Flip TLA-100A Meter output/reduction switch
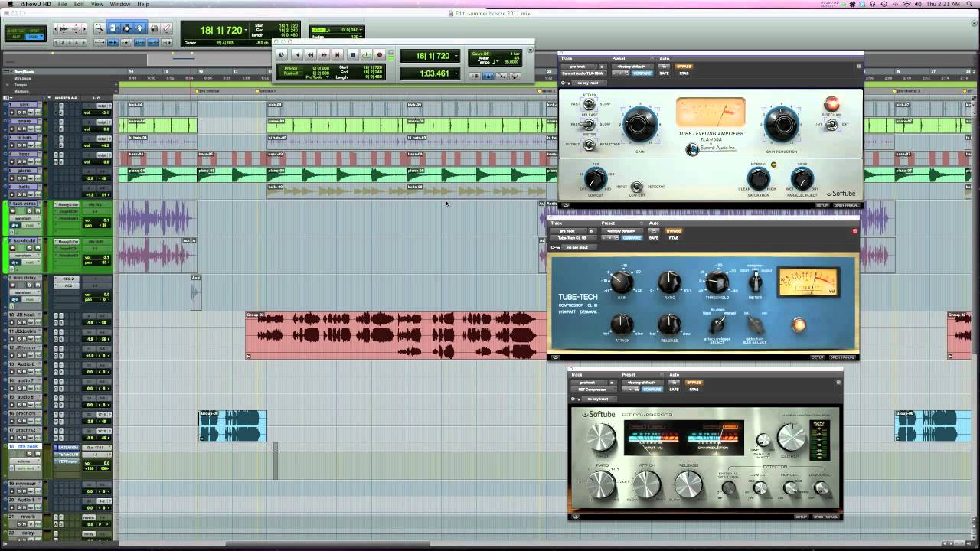Screen dimensions: 980x551 589,145
